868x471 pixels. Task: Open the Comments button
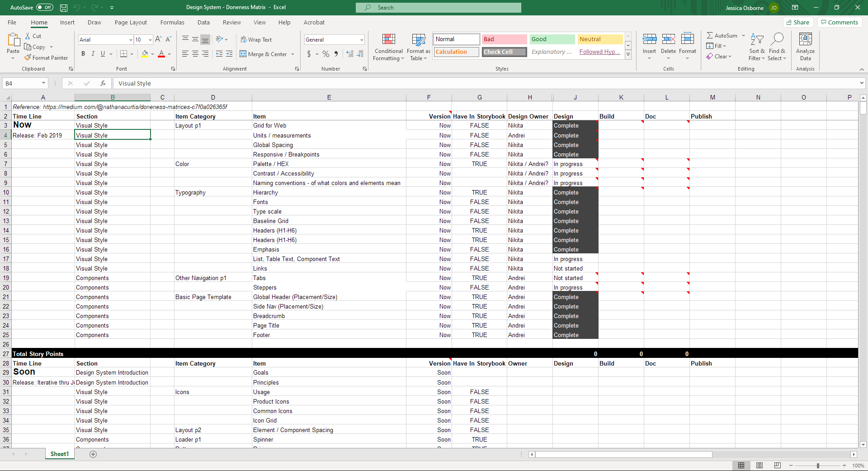click(840, 23)
